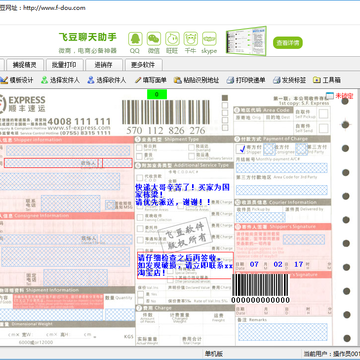Click the 旺旺 chat icon

(x=172, y=39)
